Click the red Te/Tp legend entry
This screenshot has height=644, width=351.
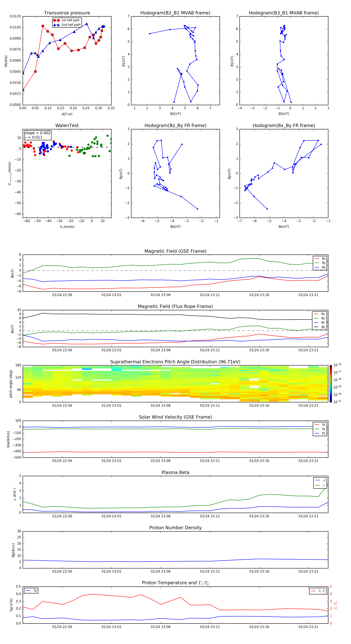(318, 591)
